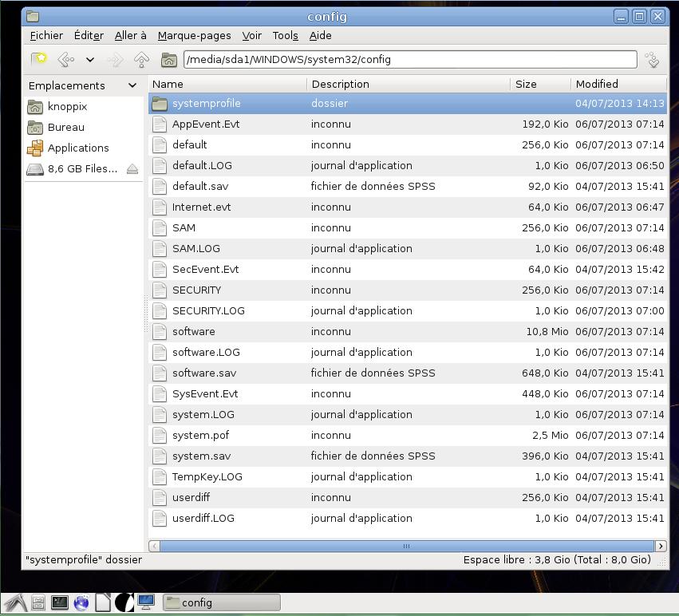Open the file manager from the taskbar
The image size is (679, 616).
38,602
